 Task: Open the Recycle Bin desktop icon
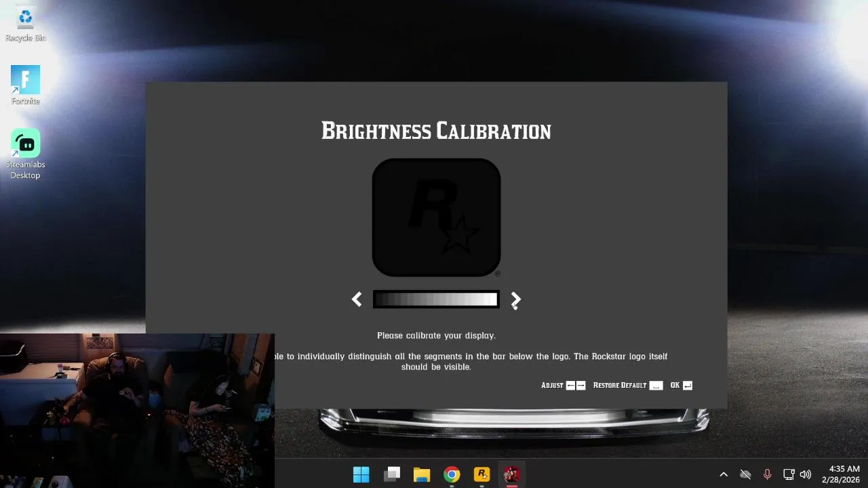[x=25, y=24]
